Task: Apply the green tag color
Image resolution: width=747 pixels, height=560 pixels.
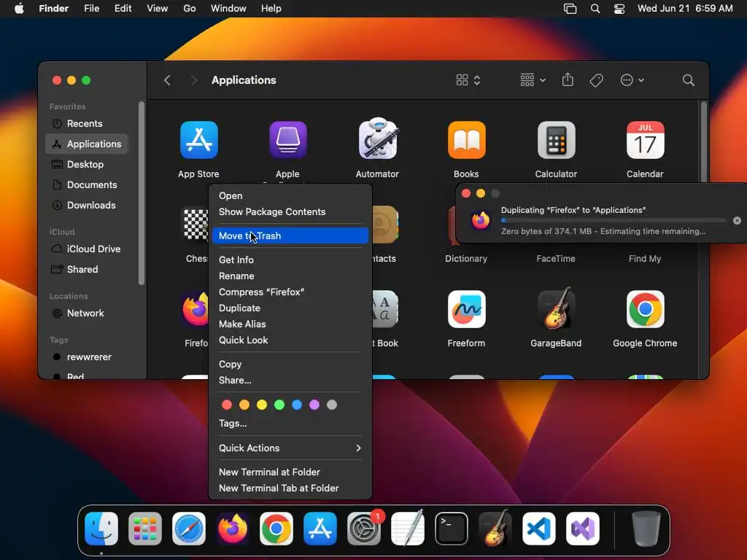Action: coord(279,405)
